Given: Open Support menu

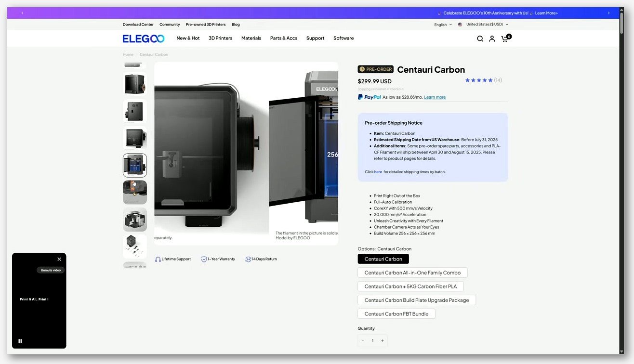Looking at the screenshot, I should (x=316, y=39).
